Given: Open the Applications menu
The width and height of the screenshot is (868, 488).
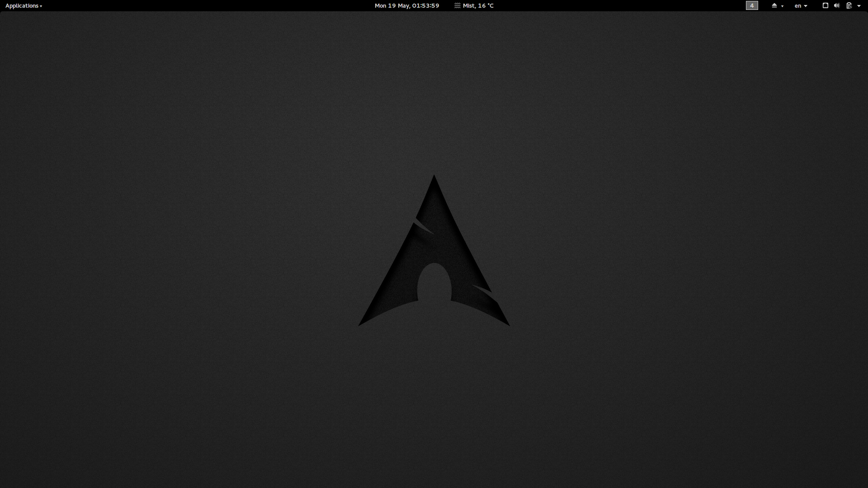Looking at the screenshot, I should pos(24,5).
